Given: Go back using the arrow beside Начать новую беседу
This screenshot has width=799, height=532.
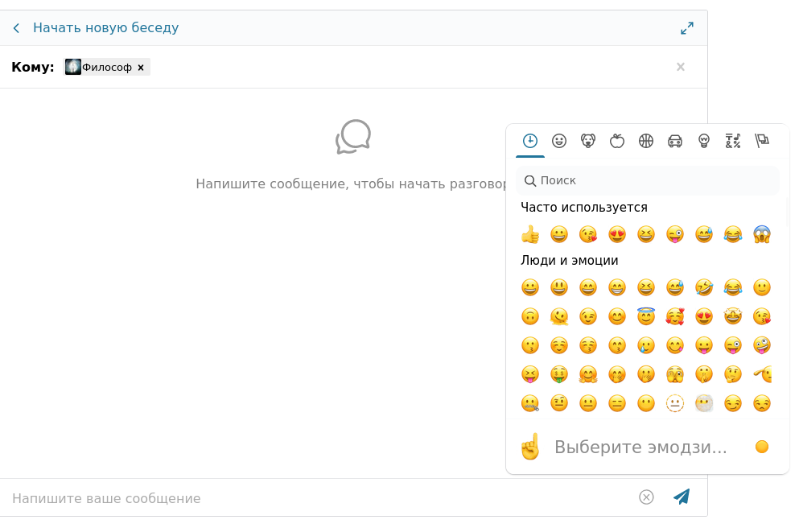Looking at the screenshot, I should coord(16,28).
